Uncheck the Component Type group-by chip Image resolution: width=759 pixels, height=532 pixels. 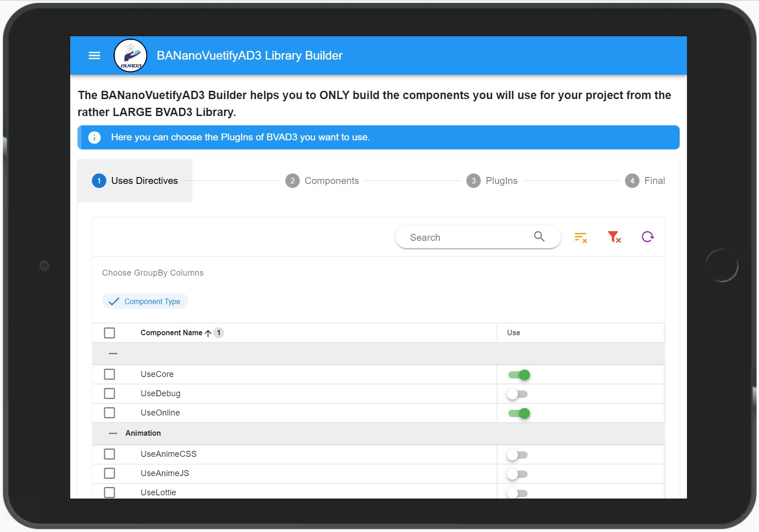[145, 301]
